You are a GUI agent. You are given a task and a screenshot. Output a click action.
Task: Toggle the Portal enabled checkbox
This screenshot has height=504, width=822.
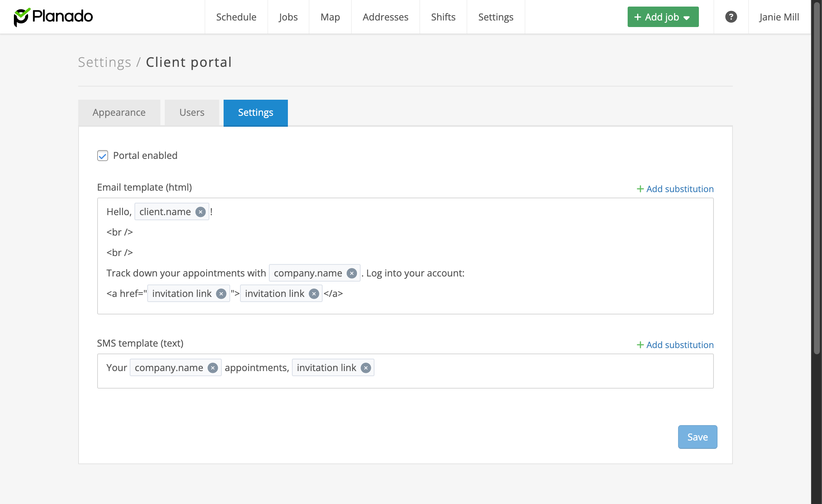[103, 156]
